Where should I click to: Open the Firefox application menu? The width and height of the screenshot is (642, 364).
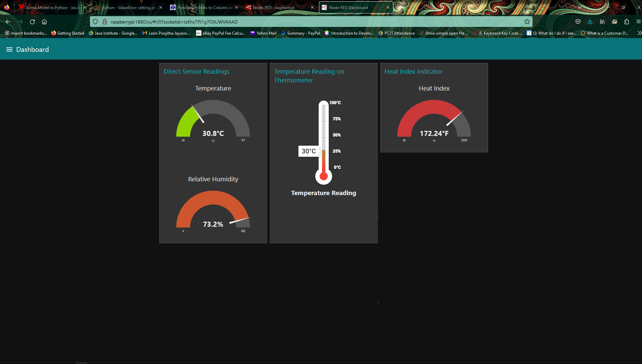tap(639, 22)
